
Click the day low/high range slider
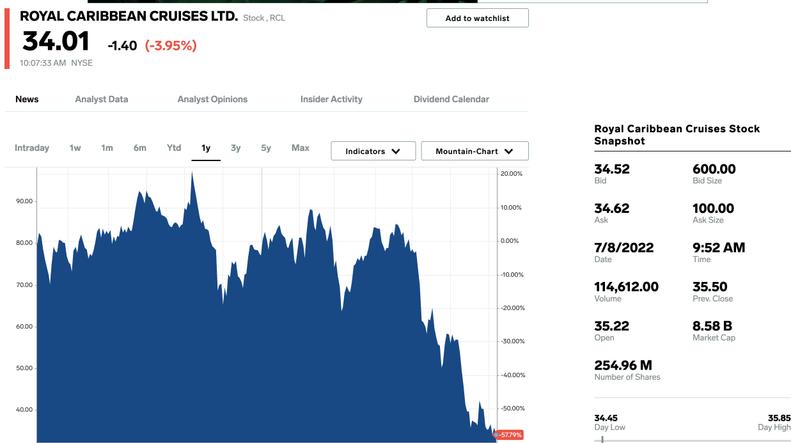point(692,439)
